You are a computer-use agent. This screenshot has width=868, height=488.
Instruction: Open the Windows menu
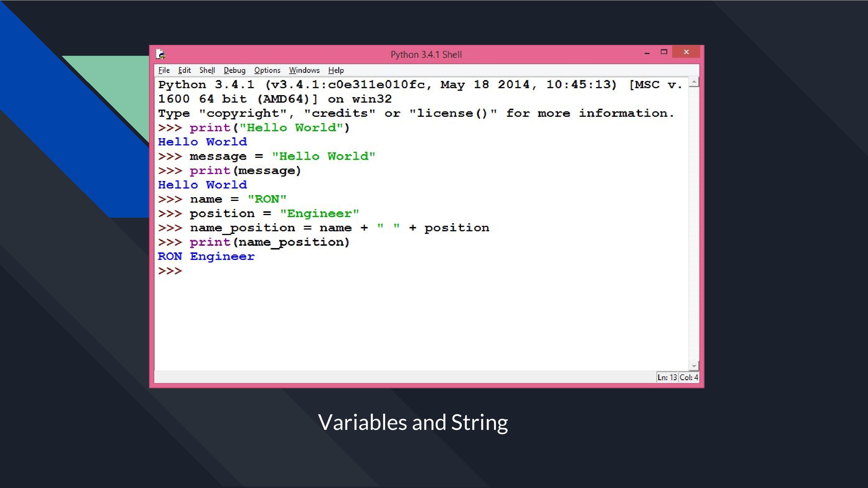(304, 70)
